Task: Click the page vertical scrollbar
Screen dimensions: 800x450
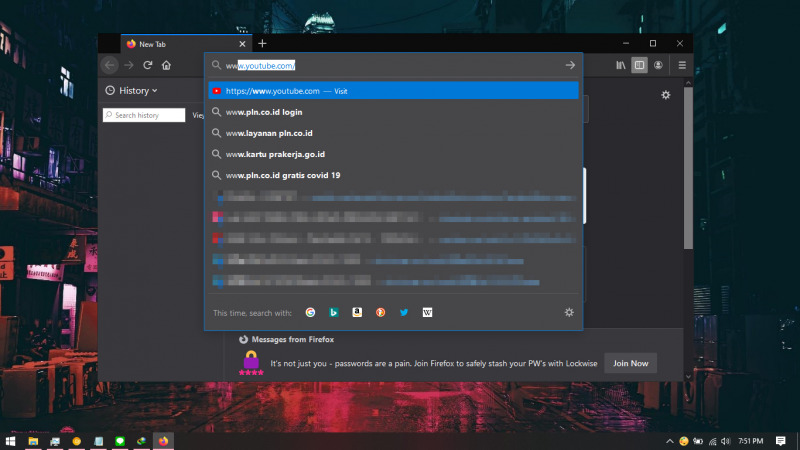Action: pyautogui.click(x=688, y=168)
